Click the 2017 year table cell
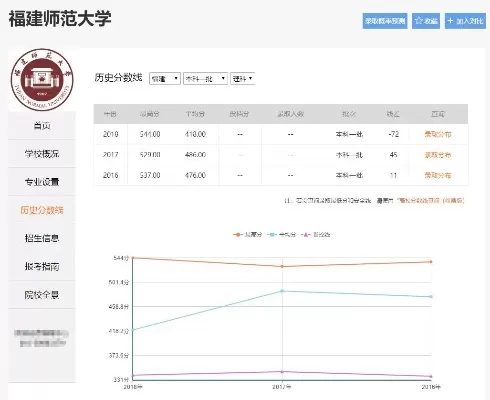 pos(110,155)
